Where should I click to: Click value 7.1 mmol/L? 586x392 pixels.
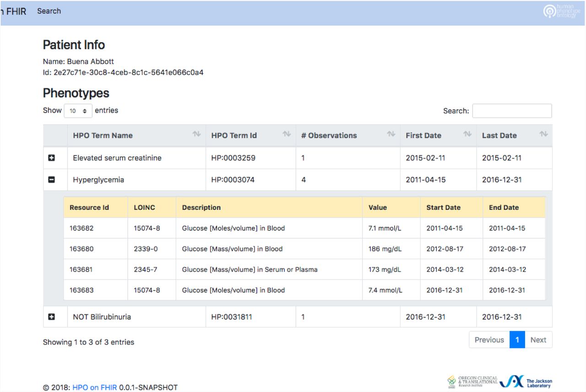pos(385,228)
